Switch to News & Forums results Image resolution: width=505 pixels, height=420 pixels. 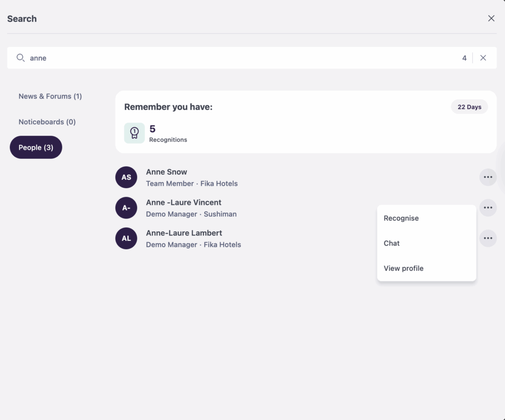coord(50,96)
